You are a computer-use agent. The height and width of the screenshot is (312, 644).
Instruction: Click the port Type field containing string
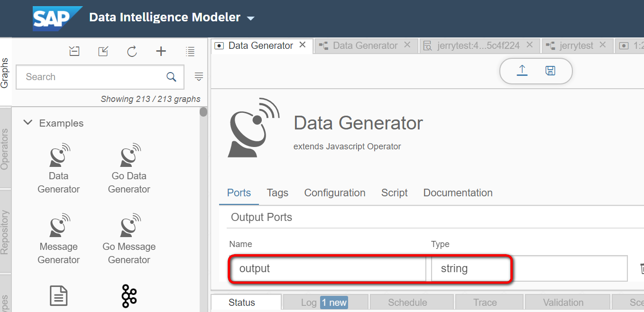[x=529, y=268]
